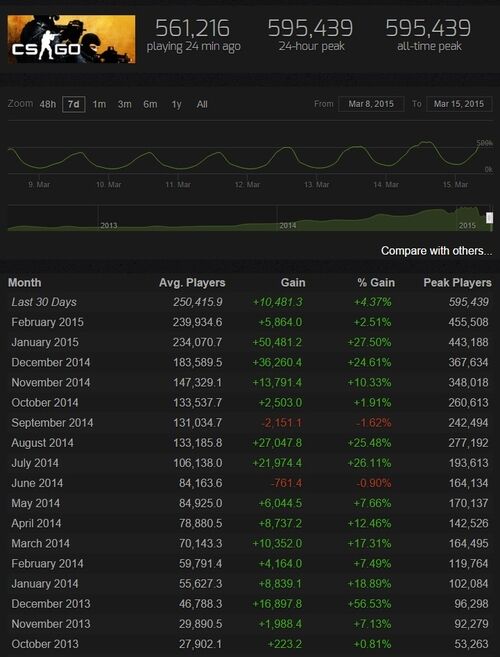Viewport: 500px width, 657px height.
Task: Click the 2014 marker in the navigator timeline
Action: pos(288,225)
